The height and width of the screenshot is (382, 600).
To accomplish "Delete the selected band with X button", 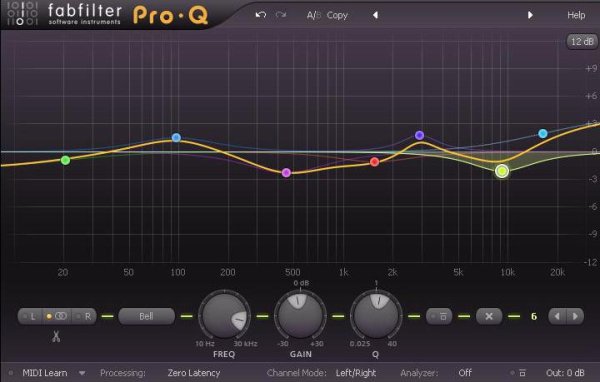I will [489, 317].
